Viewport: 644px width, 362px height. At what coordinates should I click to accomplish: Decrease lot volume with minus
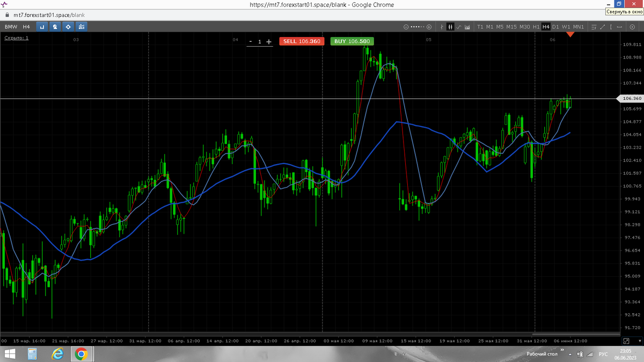pyautogui.click(x=251, y=41)
